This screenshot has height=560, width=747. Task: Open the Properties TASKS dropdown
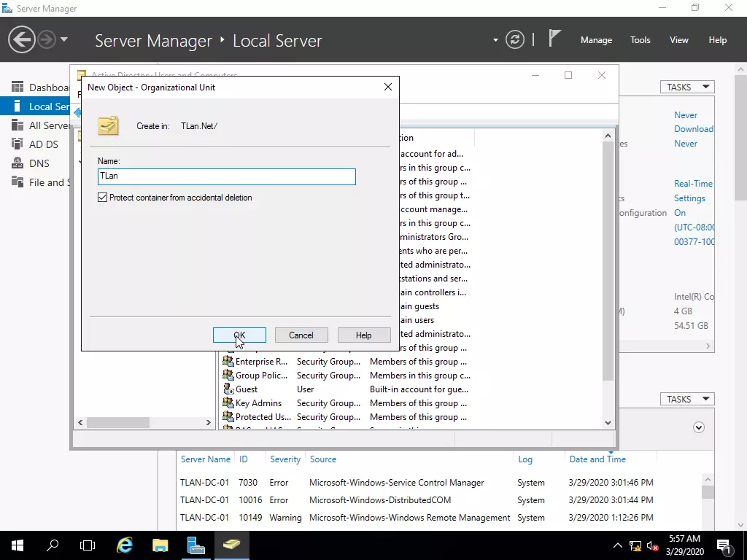(687, 87)
